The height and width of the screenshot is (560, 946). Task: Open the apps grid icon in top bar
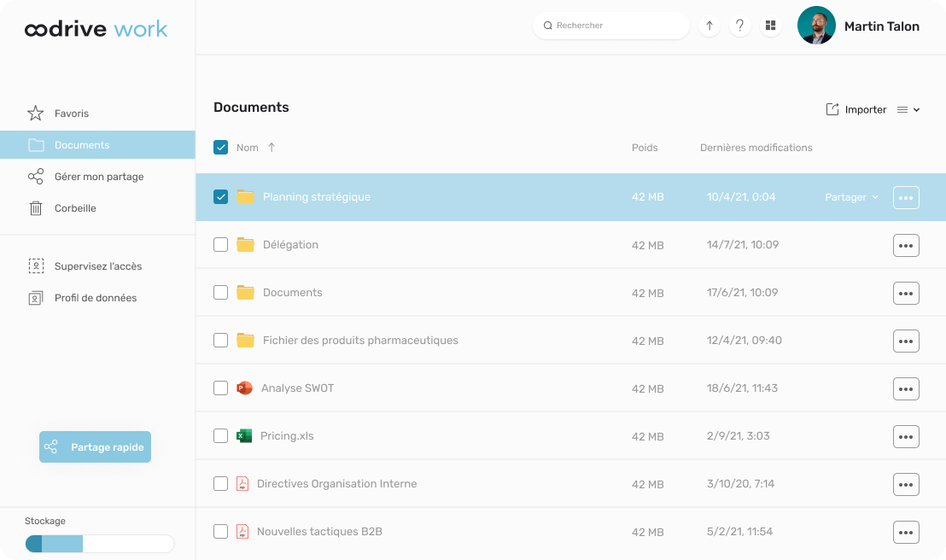click(770, 26)
